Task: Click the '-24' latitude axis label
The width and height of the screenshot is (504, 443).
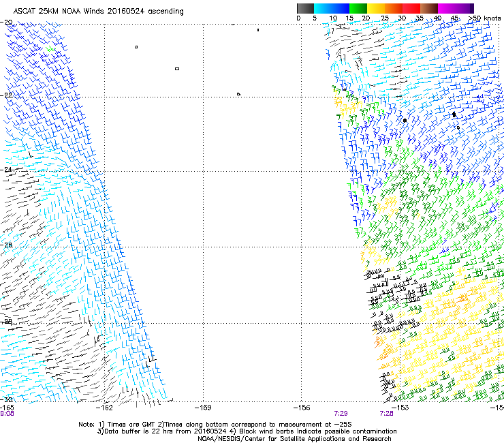Action: tap(6, 169)
